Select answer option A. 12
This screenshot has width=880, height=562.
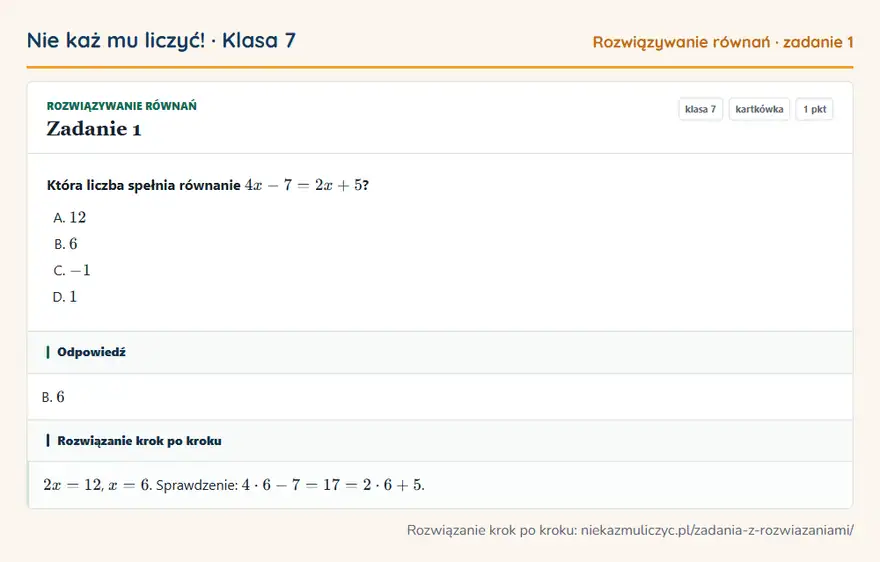[70, 217]
